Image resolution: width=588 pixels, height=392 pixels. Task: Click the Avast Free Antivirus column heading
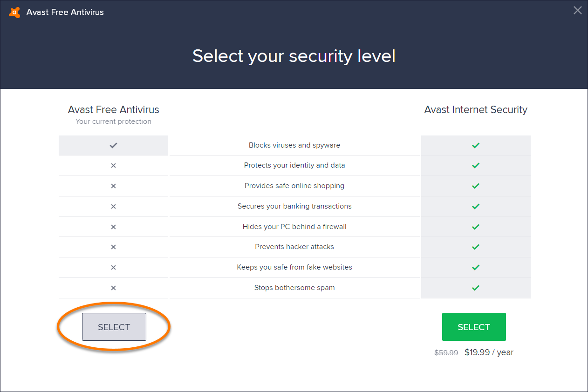114,110
